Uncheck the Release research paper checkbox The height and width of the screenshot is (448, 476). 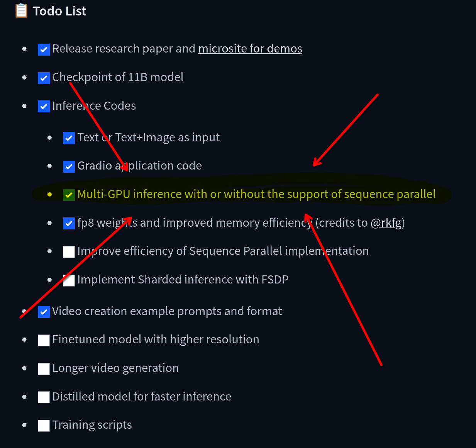44,49
